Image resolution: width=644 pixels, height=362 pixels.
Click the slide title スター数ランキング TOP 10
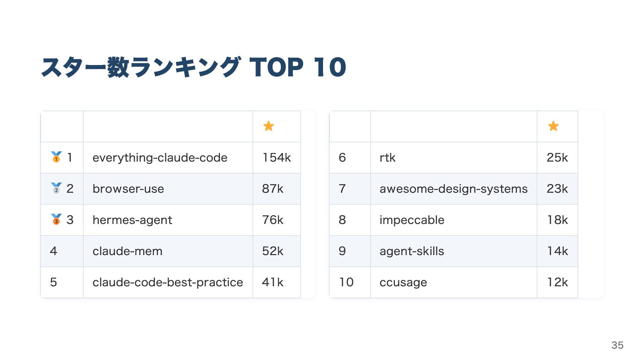click(194, 67)
